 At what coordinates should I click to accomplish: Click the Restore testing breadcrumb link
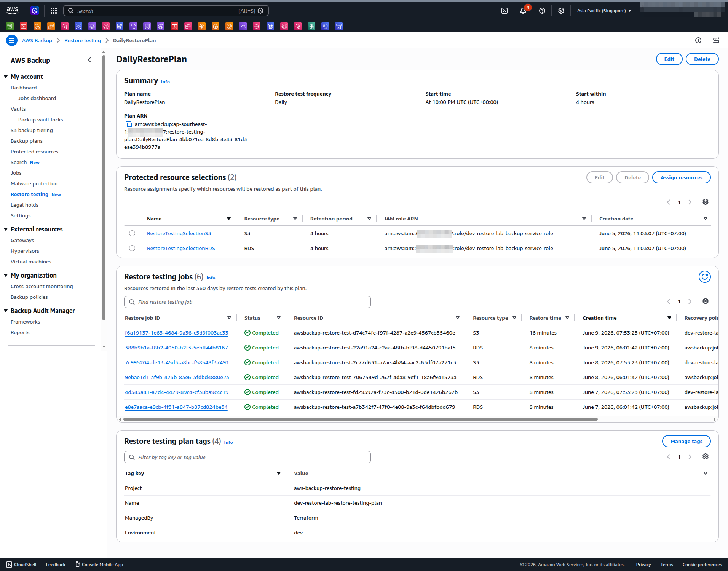[83, 40]
